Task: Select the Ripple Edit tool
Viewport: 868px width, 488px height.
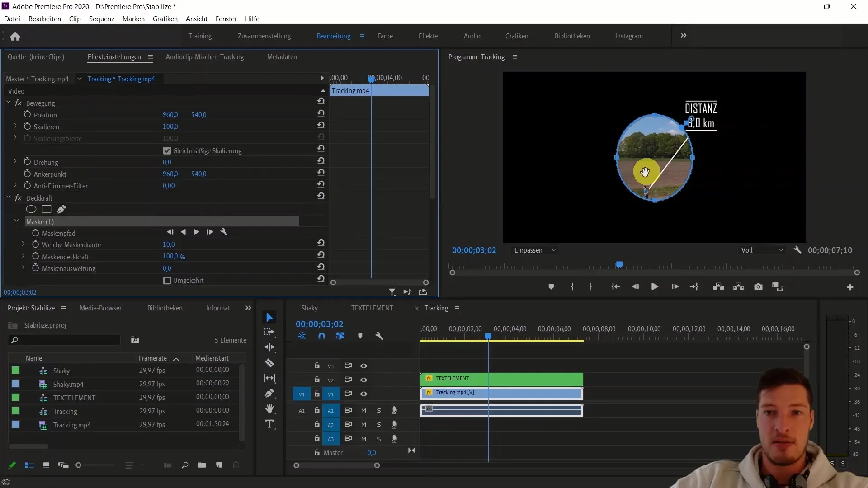Action: [x=269, y=347]
